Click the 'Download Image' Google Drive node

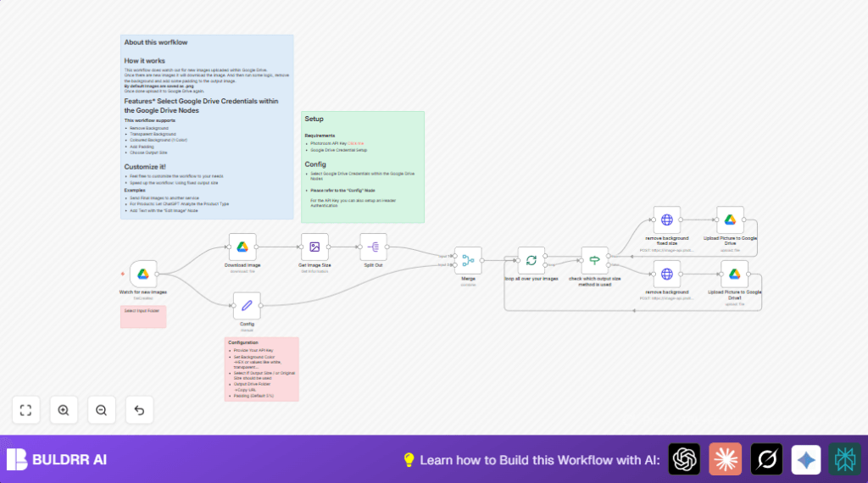[242, 247]
